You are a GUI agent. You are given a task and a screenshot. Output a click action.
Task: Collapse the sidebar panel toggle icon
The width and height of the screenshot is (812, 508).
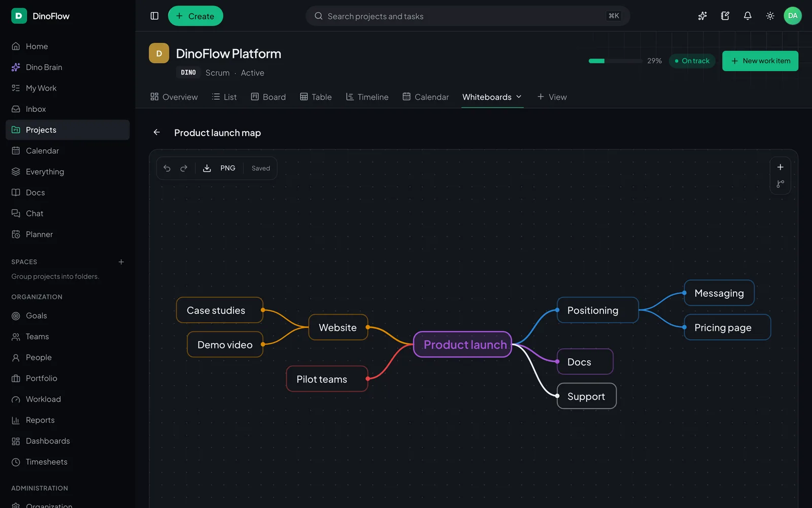(155, 16)
